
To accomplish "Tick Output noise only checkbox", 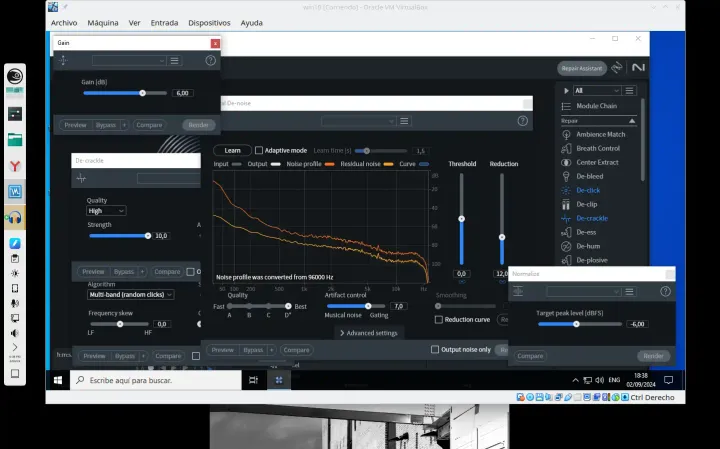I will 435,350.
